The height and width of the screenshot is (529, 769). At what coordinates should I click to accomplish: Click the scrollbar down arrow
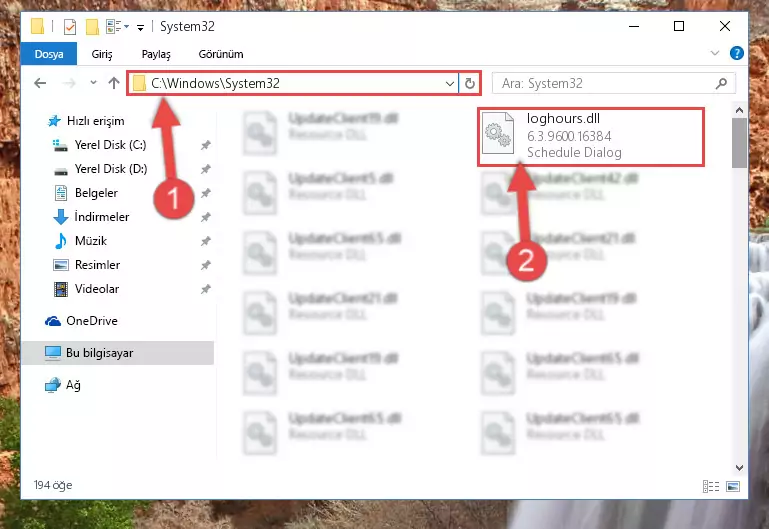[x=739, y=468]
